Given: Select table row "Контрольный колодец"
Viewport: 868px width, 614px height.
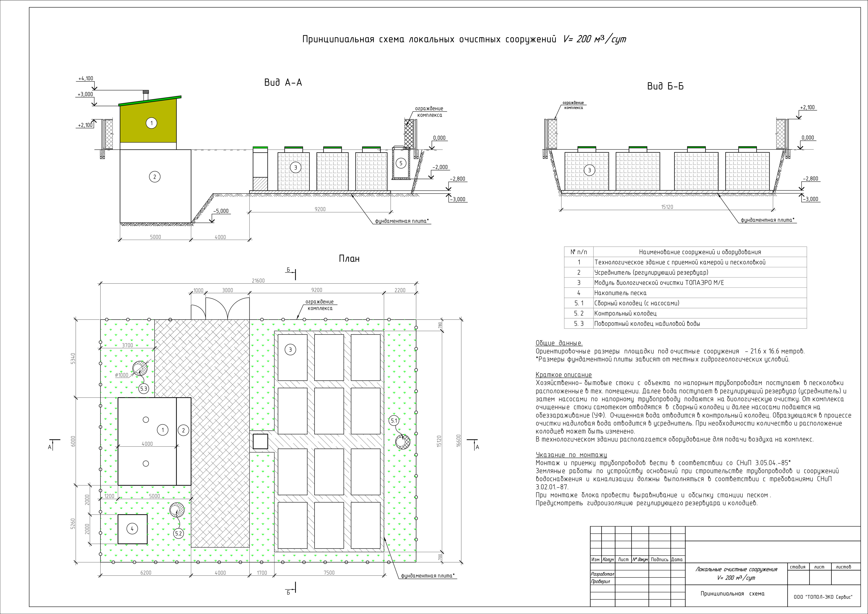Looking at the screenshot, I should [685, 314].
